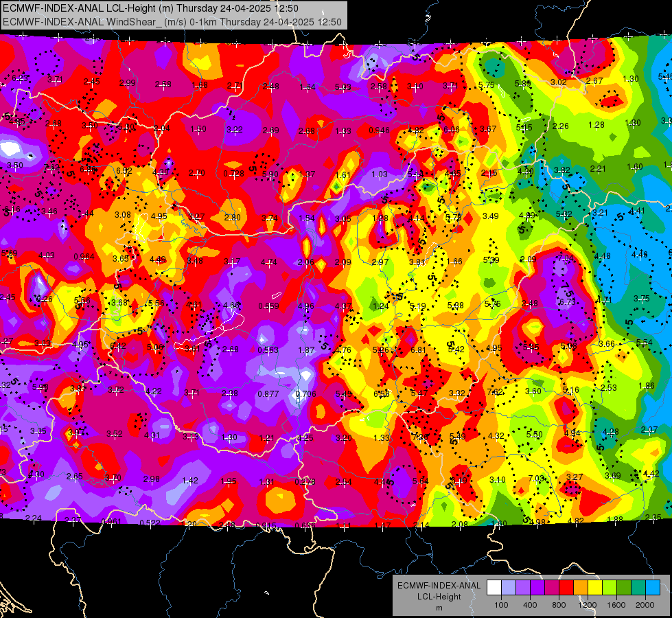Click the wind shear value '7.03'
The height and width of the screenshot is (618, 672).
(x=536, y=478)
